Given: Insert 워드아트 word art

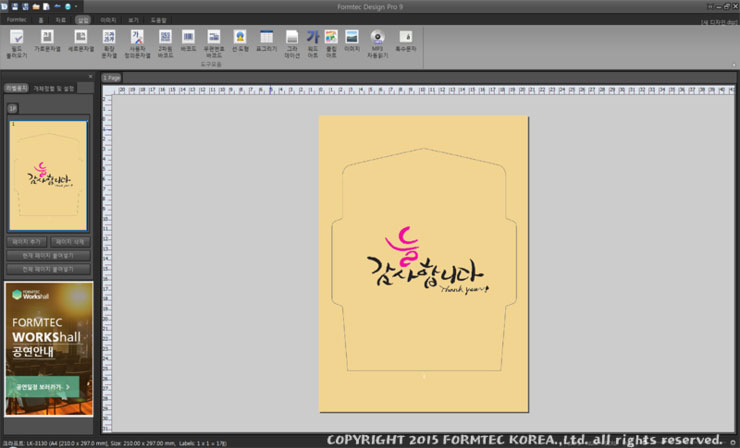Looking at the screenshot, I should tap(312, 44).
